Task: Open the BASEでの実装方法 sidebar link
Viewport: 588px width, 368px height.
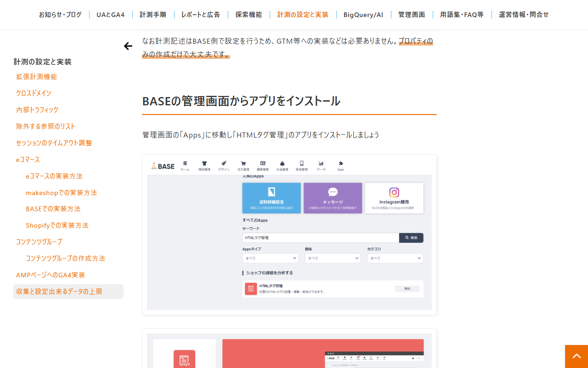Action: click(53, 209)
